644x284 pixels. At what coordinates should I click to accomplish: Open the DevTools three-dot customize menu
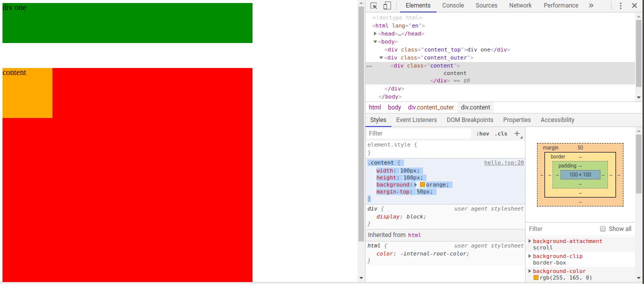[620, 5]
